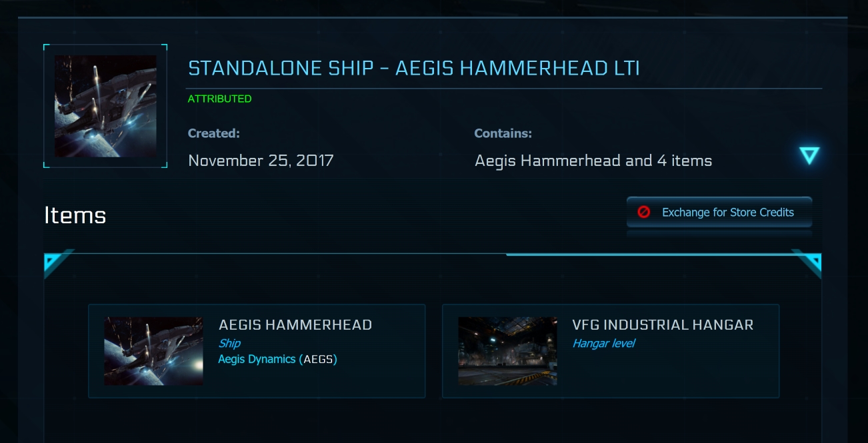The width and height of the screenshot is (868, 443).
Task: Click the Hangar level type link
Action: click(603, 343)
